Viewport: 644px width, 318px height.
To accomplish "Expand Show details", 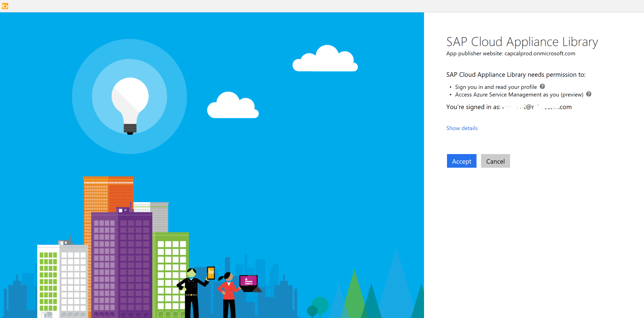I will 462,128.
